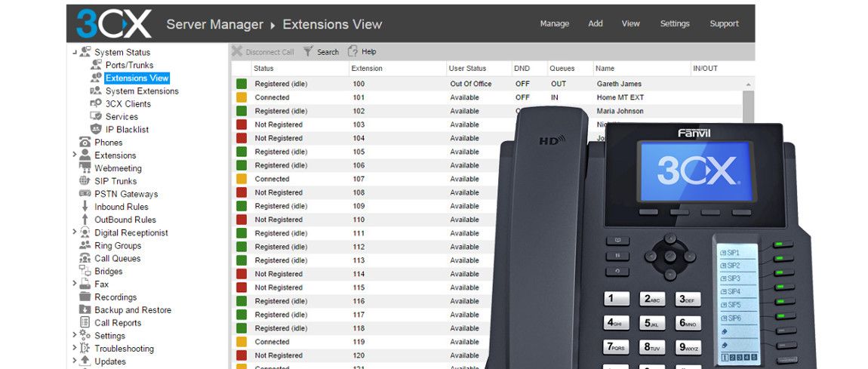This screenshot has width=868, height=369.
Task: Click green status square for extension 100
Action: (x=242, y=84)
